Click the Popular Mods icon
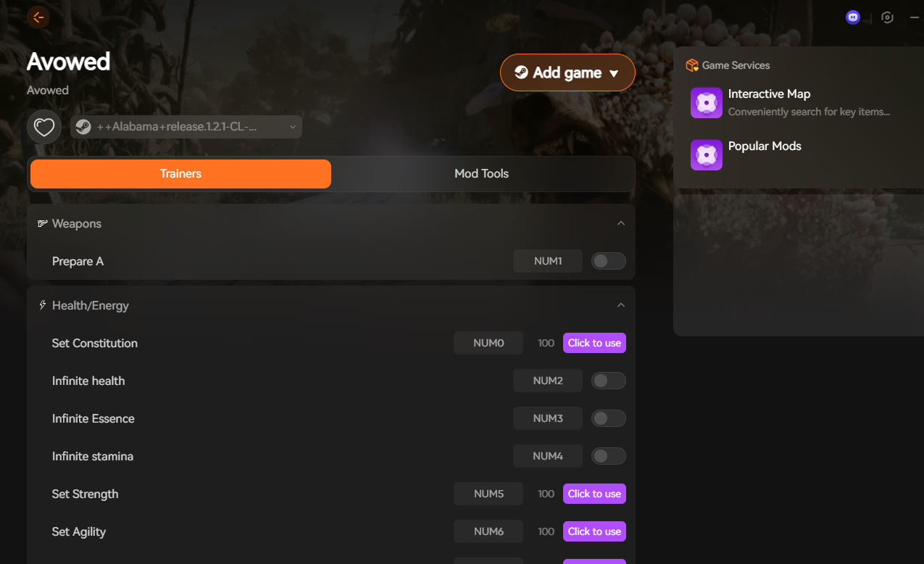The image size is (924, 564). pyautogui.click(x=706, y=155)
